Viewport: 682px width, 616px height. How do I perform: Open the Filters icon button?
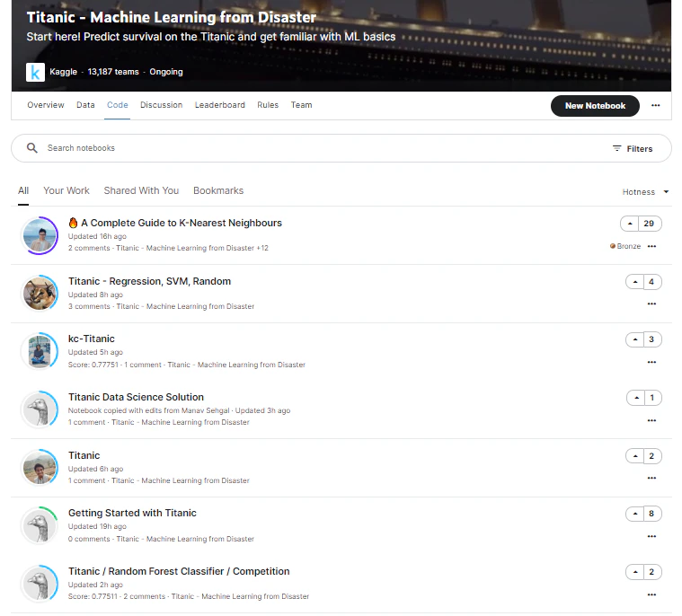(x=633, y=149)
